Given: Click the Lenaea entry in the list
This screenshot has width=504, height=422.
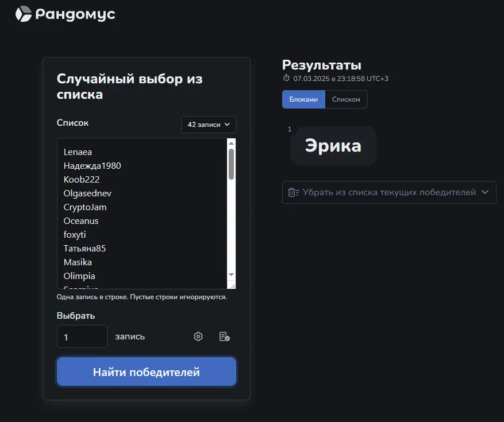Looking at the screenshot, I should click(78, 152).
